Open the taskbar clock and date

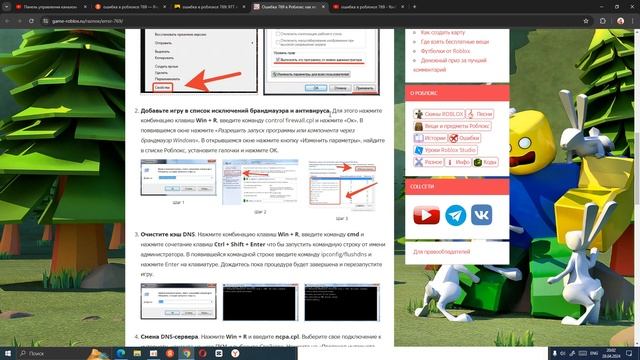611,353
